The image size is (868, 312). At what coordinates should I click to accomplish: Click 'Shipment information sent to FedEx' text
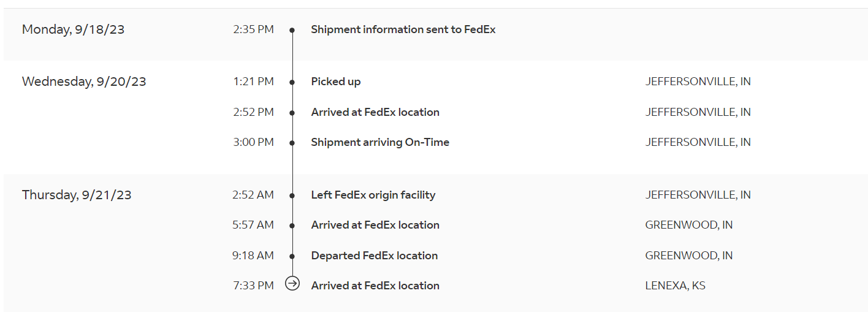[x=403, y=29]
